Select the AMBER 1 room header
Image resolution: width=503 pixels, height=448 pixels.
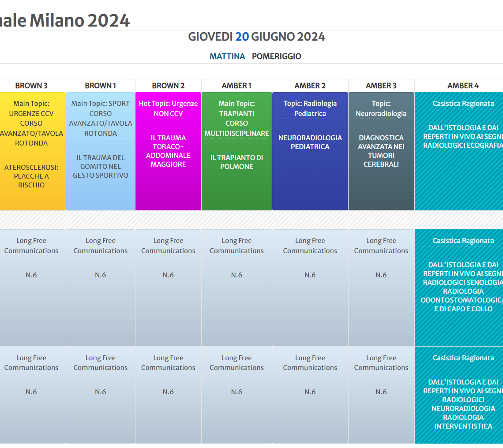[x=236, y=86]
